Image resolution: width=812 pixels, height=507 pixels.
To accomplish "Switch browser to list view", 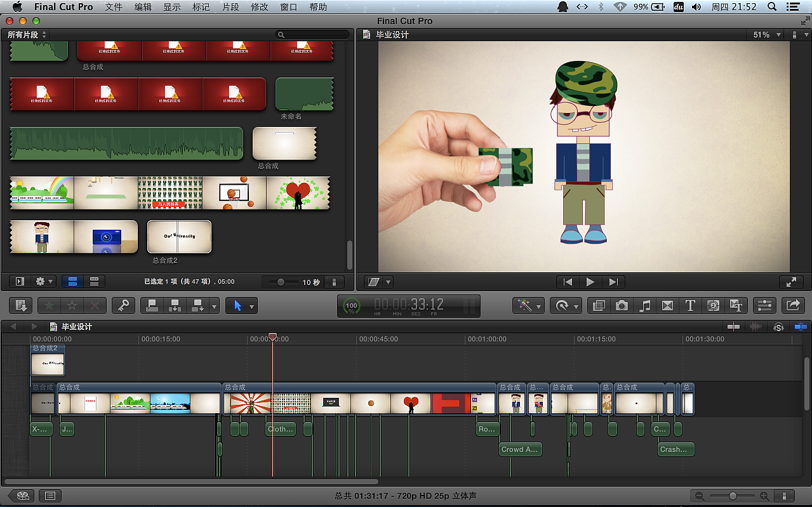I will click(x=94, y=281).
